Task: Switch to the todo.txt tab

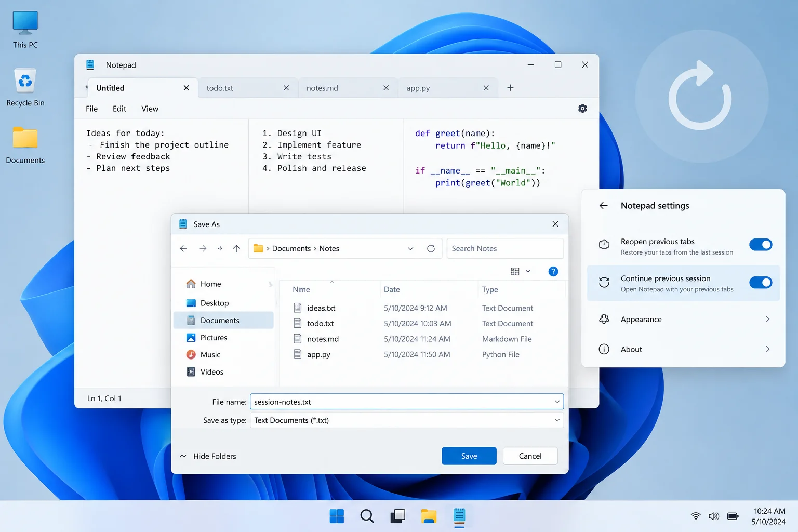Action: pyautogui.click(x=247, y=88)
